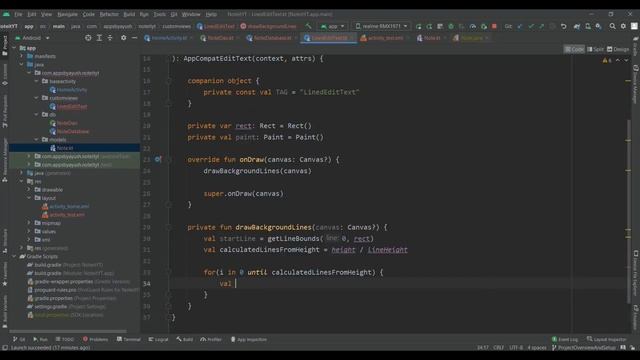Switch editor to Design view mode

click(618, 49)
